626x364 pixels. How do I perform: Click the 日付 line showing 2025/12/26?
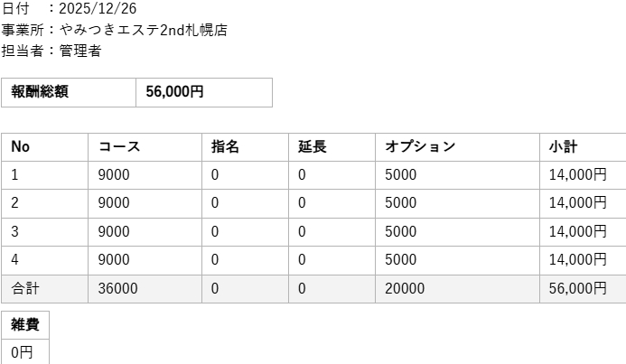(69, 8)
